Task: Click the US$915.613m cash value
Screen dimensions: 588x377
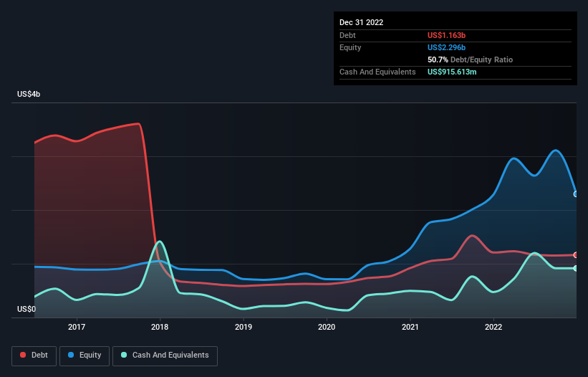Action: 452,72
